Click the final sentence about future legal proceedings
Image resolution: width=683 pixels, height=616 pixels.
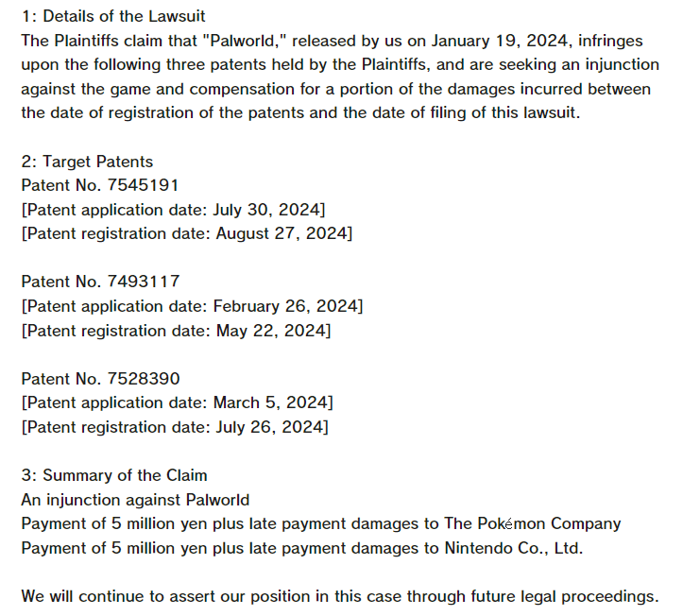[x=339, y=596]
